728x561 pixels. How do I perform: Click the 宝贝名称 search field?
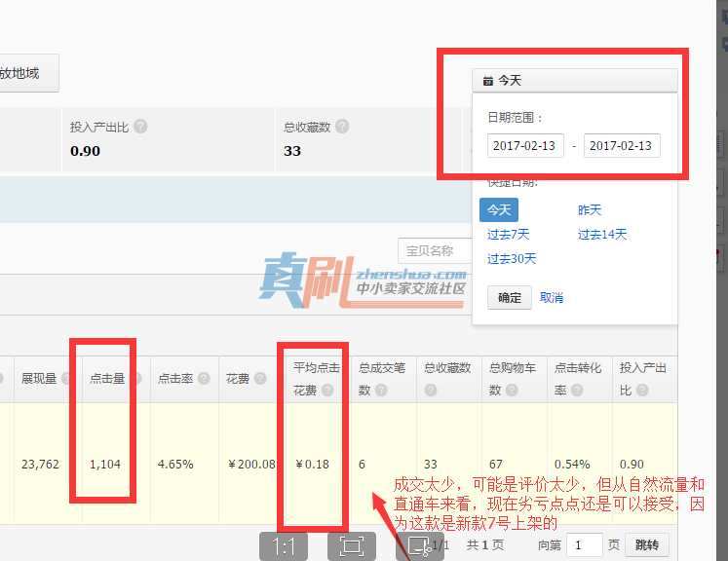pyautogui.click(x=435, y=251)
